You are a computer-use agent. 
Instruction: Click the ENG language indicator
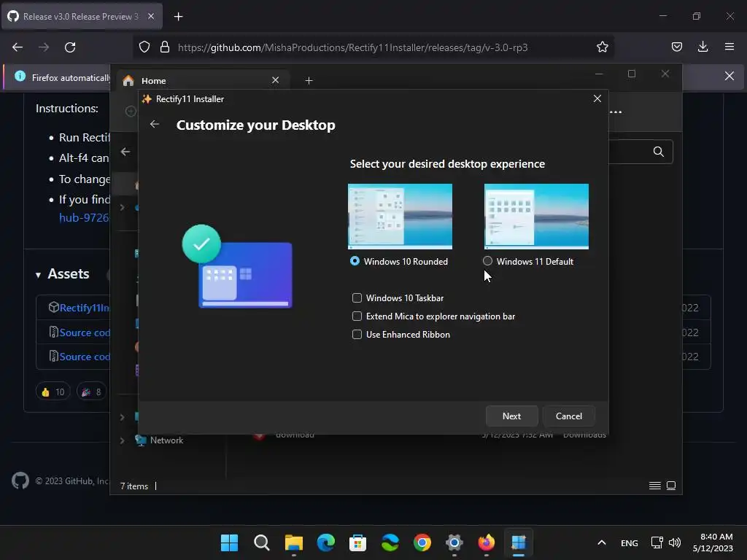coord(630,542)
